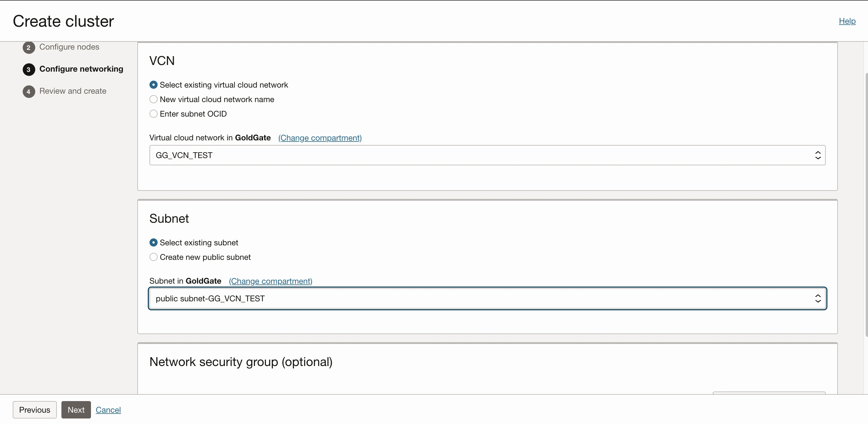
Task: Click the step 2 Configure nodes circle icon
Action: [29, 47]
